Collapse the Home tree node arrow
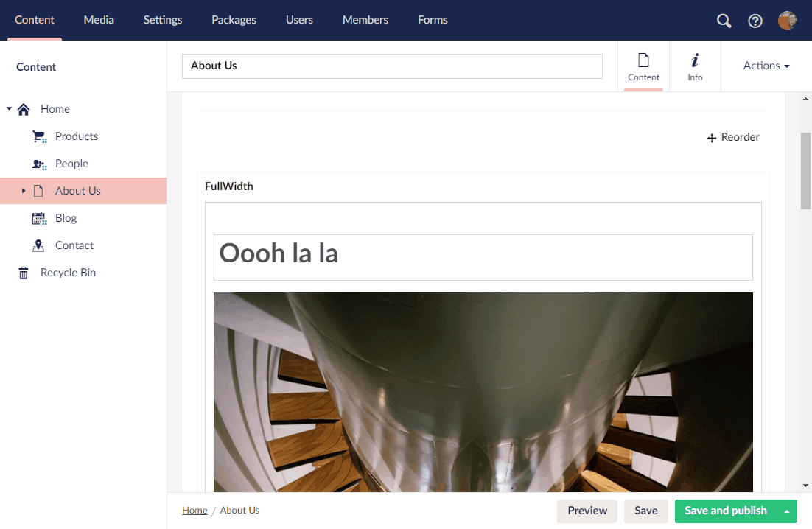 (9, 109)
